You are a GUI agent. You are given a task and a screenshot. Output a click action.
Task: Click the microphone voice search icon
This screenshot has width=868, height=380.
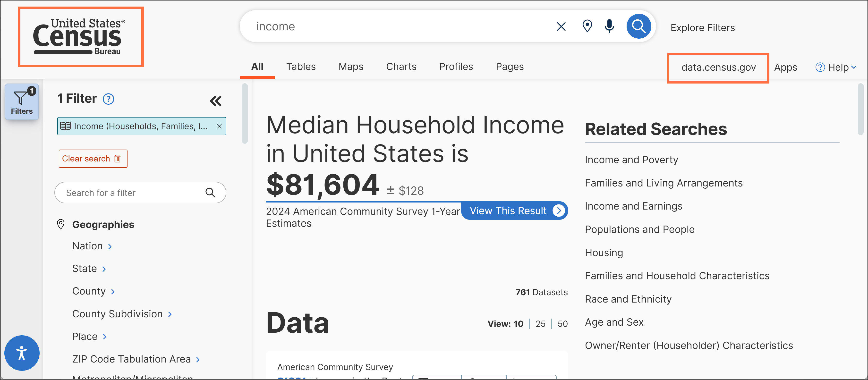pyautogui.click(x=609, y=26)
